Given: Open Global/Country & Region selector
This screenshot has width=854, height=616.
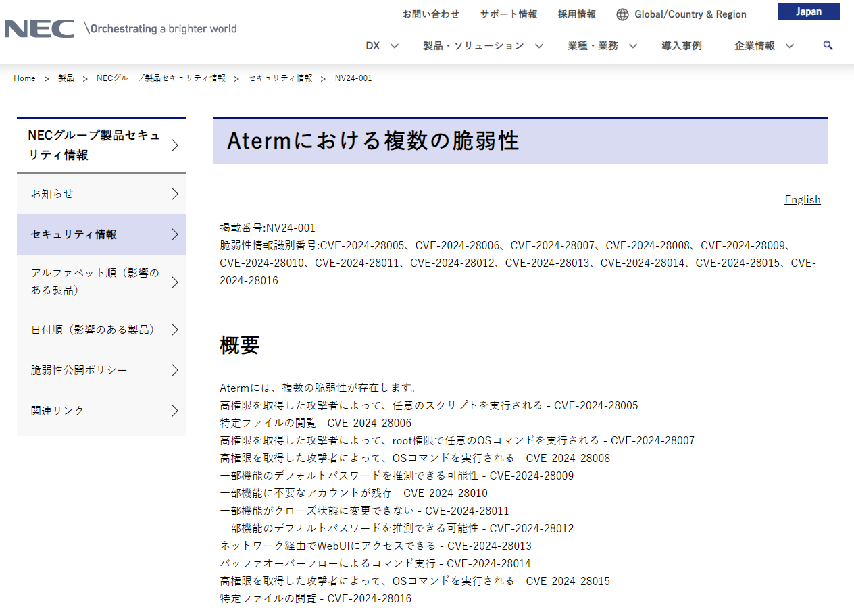Looking at the screenshot, I should [690, 14].
